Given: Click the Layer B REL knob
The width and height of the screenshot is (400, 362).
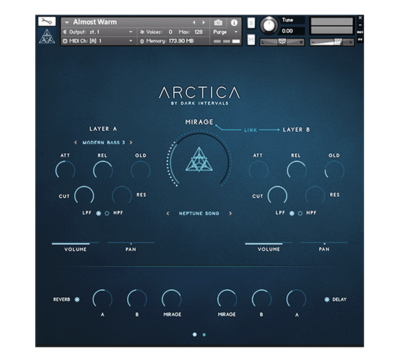Looking at the screenshot, I should [296, 170].
